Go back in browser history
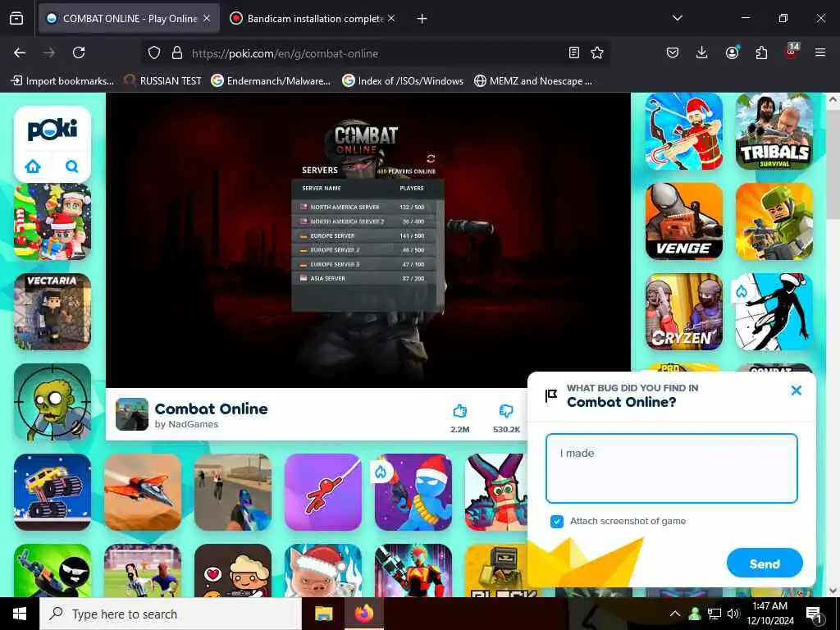840x630 pixels. coord(20,52)
